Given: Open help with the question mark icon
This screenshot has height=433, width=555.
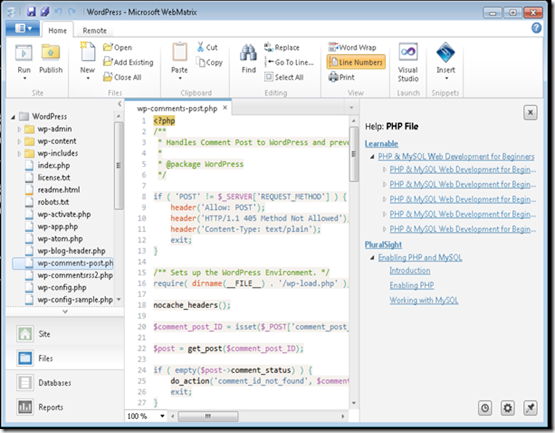Looking at the screenshot, I should [x=536, y=28].
